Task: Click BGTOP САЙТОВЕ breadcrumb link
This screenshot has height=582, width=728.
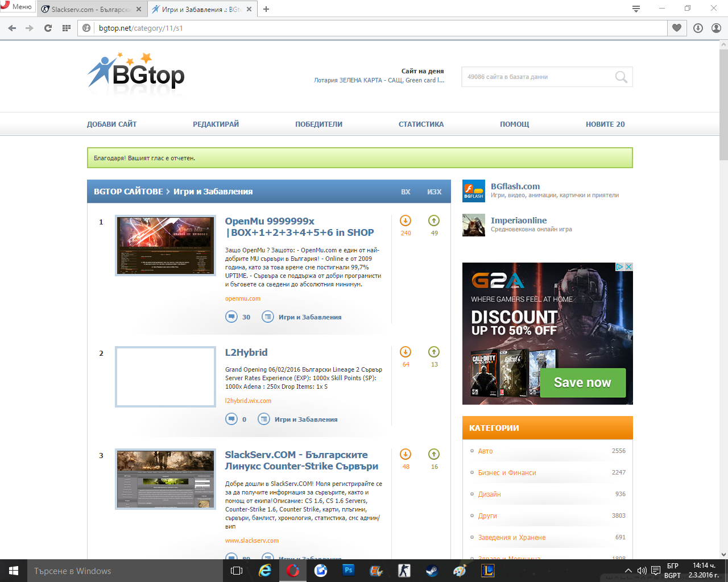Action: tap(128, 192)
